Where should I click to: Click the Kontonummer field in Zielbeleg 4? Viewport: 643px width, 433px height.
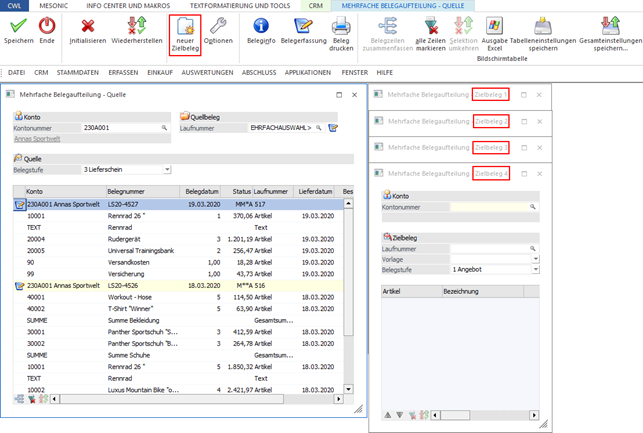tap(489, 207)
